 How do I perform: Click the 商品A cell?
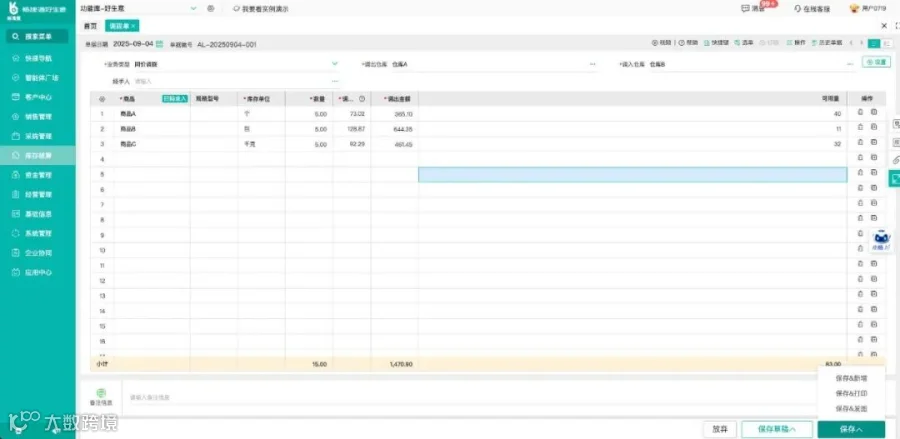coord(152,114)
